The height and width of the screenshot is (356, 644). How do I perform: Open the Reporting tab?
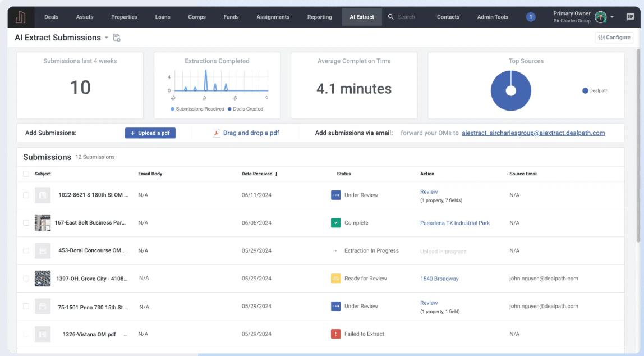[320, 17]
